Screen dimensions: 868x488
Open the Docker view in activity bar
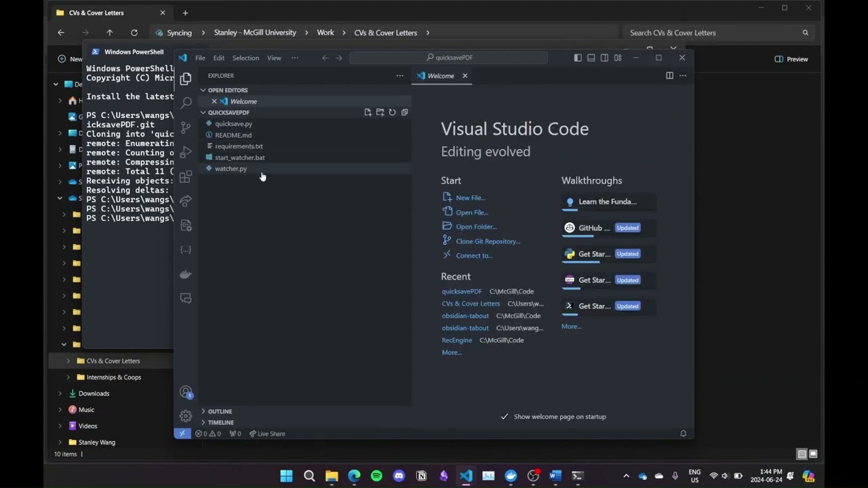[x=185, y=274]
